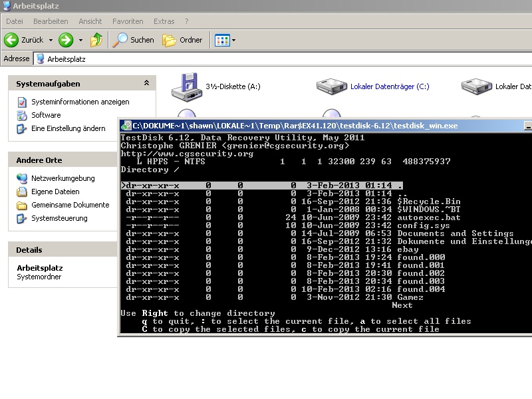Click the Netzwerkumgebung globe icon
The image size is (532, 399).
(x=22, y=178)
